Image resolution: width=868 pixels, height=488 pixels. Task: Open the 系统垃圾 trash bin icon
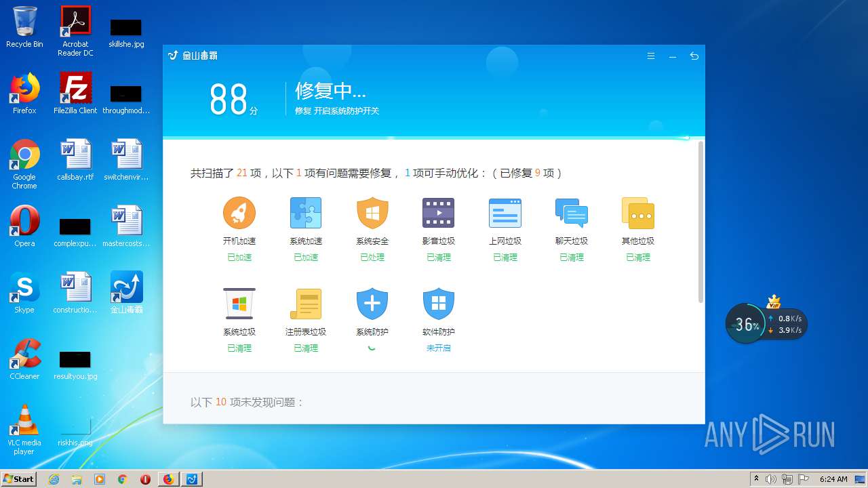point(239,304)
